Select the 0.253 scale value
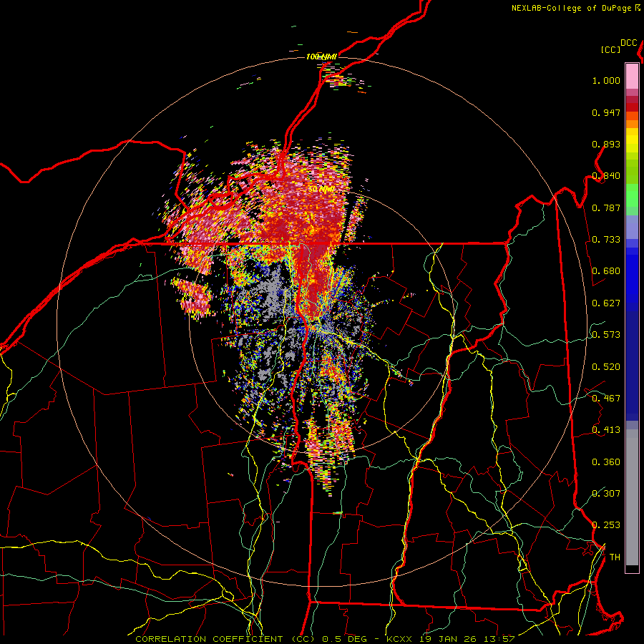Screen dimensions: 644x644 click(x=606, y=525)
